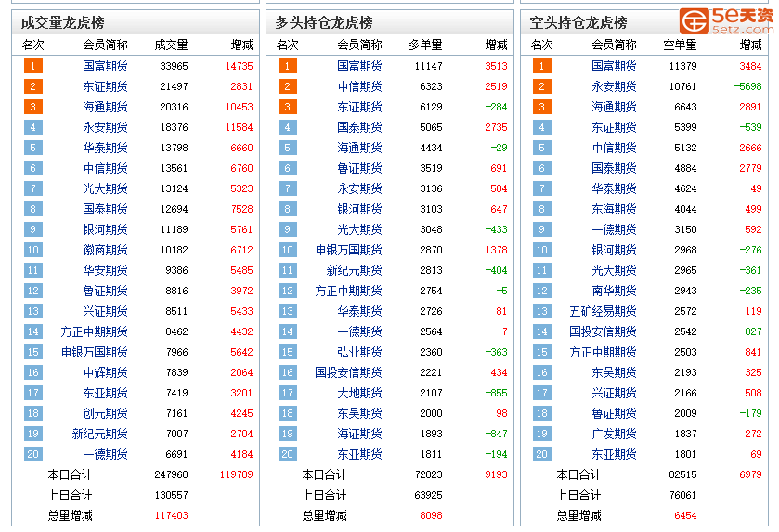Viewport: 779px width, 532px height.
Task: Click the 成交量龙虎榜 panel title
Action: [x=62, y=23]
